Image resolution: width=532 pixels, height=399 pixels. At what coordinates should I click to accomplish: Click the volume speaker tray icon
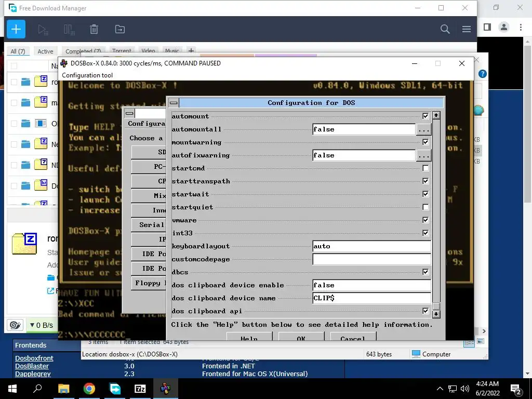tap(465, 389)
